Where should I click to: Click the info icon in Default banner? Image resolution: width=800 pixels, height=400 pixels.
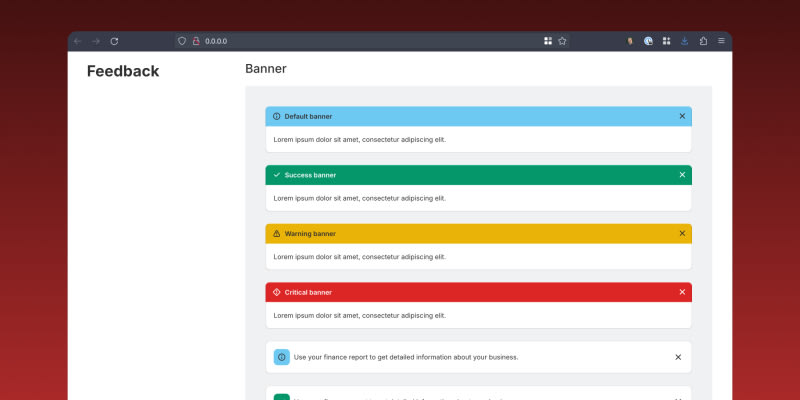tap(277, 116)
